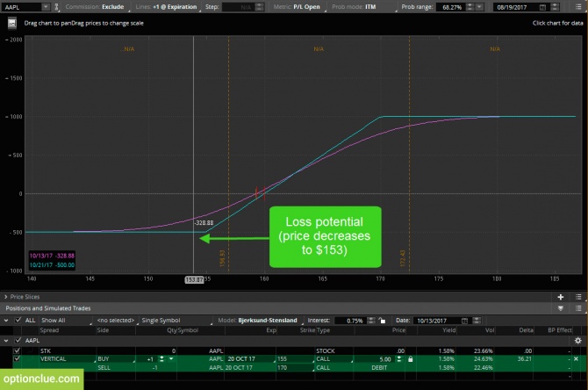Adjust the +1 quantity stepper
This screenshot has width=588, height=390.
(x=161, y=359)
